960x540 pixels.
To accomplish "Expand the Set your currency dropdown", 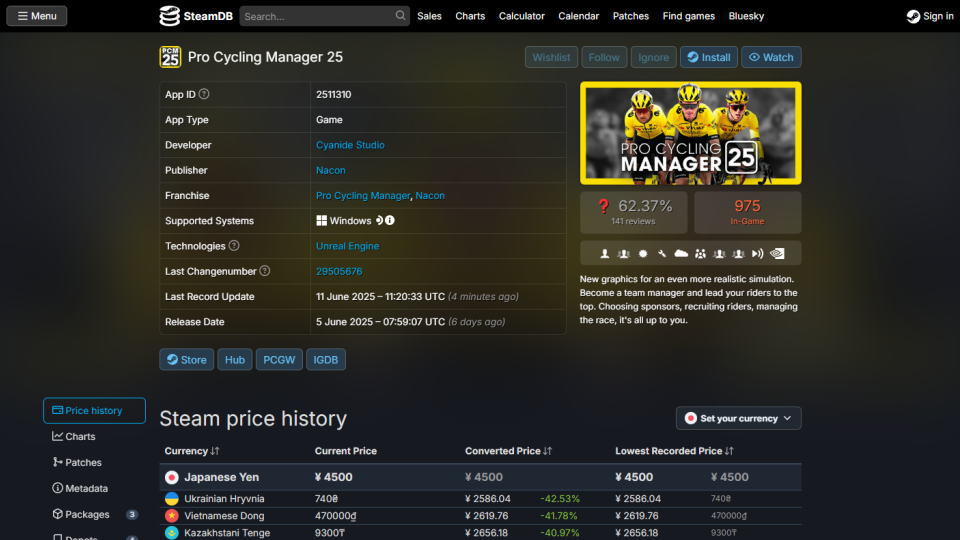I will (x=738, y=418).
